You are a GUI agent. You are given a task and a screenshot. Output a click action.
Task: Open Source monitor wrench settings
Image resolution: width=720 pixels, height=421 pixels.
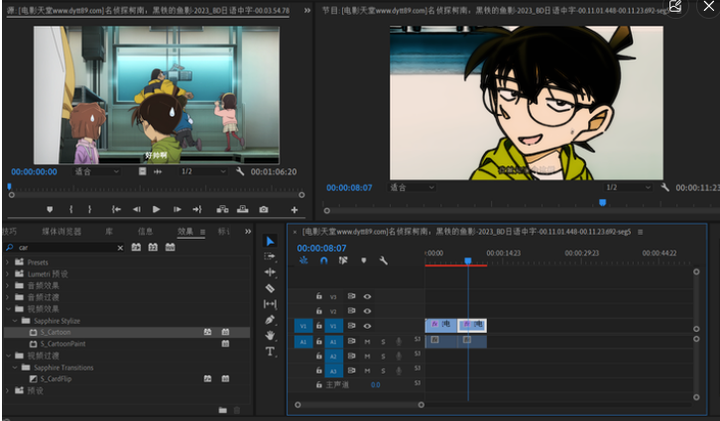240,172
